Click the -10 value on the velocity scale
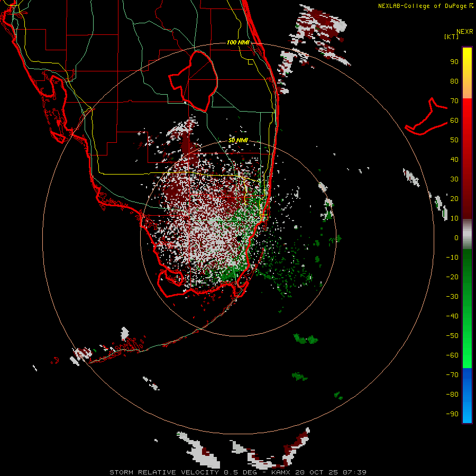Viewport: 476px width, 476px height. [x=452, y=258]
